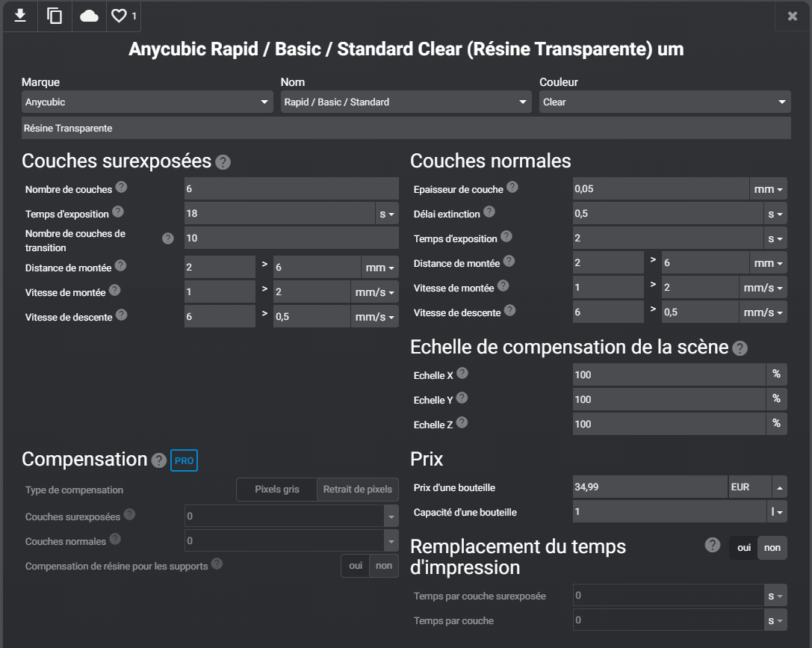Image resolution: width=812 pixels, height=648 pixels.
Task: Click help icon next to Echelle X
Action: pyautogui.click(x=462, y=373)
